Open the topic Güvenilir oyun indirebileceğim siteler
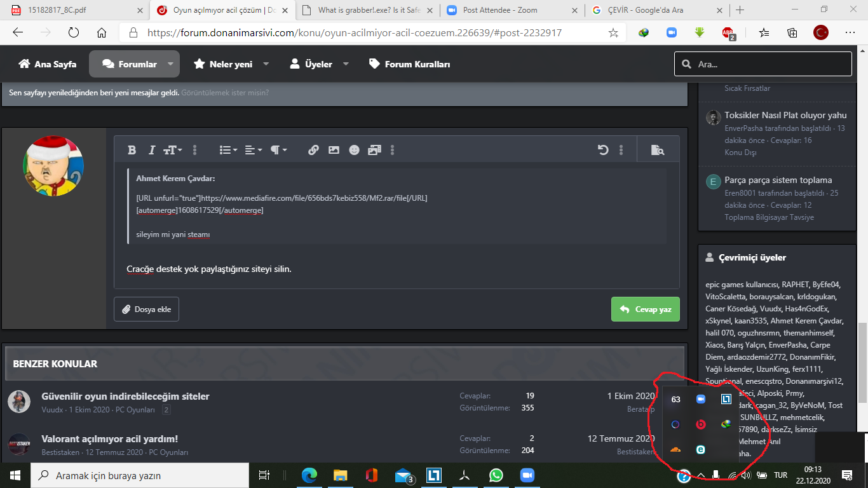868x488 pixels. [x=125, y=396]
